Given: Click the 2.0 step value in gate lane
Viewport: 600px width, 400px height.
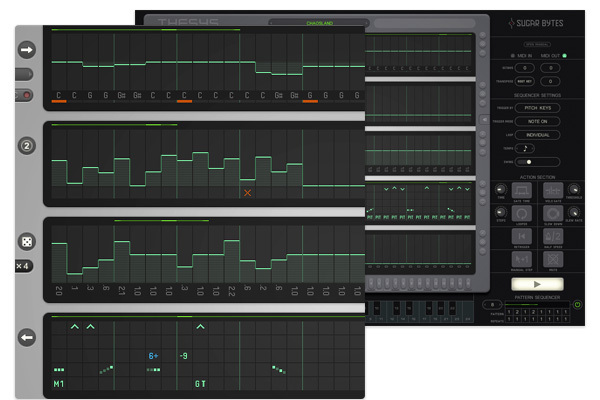Looking at the screenshot, I should coord(59,291).
